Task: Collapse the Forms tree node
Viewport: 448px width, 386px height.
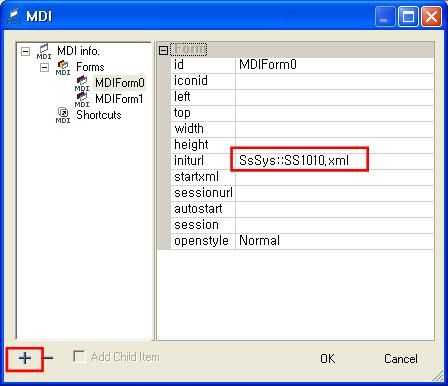Action: [x=44, y=68]
